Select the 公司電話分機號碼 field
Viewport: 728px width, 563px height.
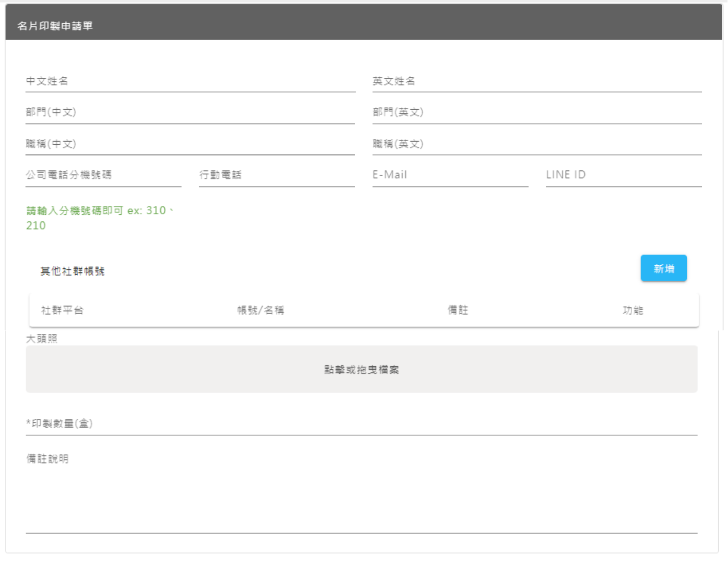click(103, 175)
